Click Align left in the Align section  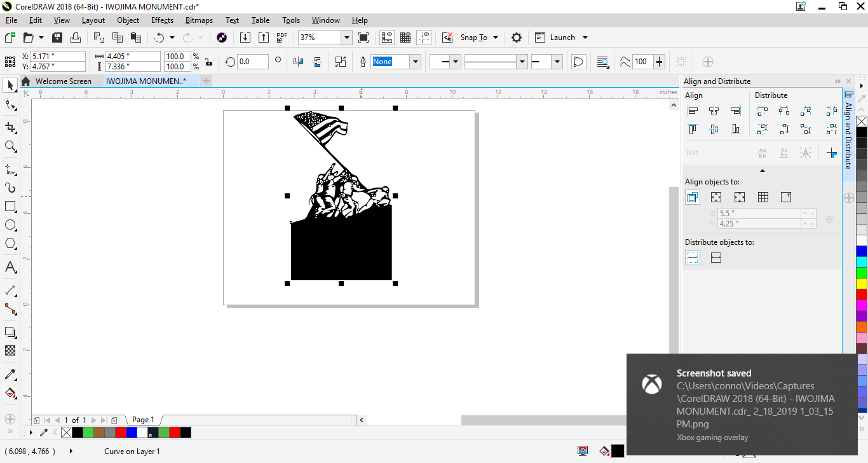coord(693,111)
